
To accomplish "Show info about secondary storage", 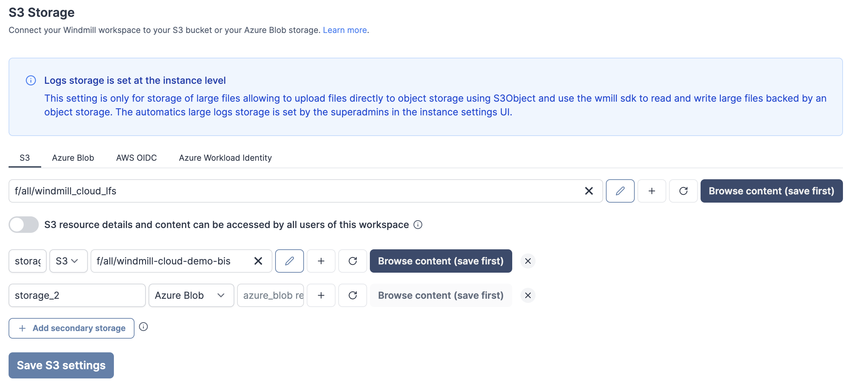I will click(x=143, y=327).
